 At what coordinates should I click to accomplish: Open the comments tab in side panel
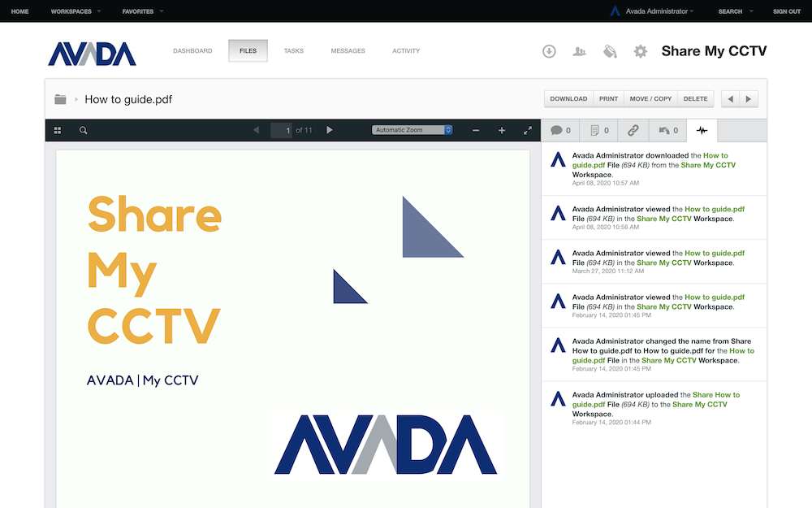560,130
